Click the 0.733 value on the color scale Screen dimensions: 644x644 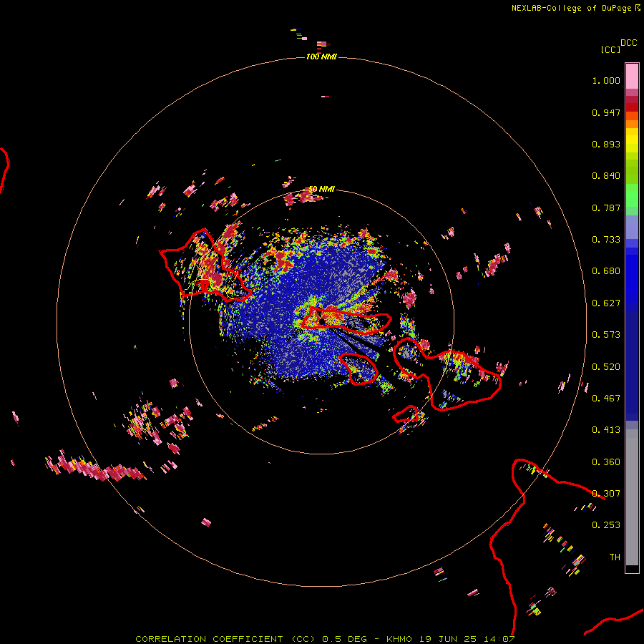[x=606, y=240]
